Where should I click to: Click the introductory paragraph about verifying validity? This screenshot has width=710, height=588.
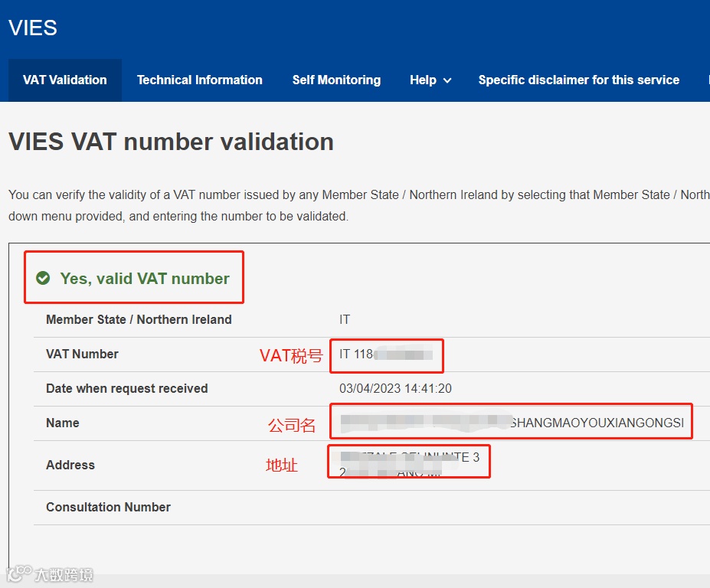[358, 205]
